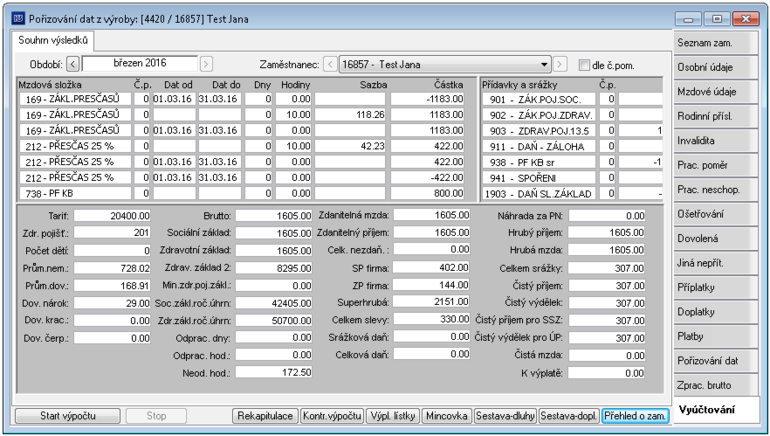Click the SP firma field 402.00
The width and height of the screenshot is (770, 436).
point(432,268)
